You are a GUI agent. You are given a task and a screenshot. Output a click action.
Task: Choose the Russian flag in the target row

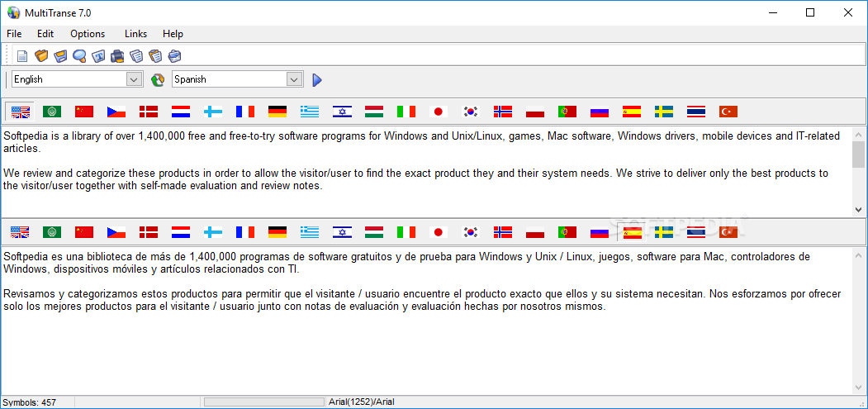(x=600, y=232)
